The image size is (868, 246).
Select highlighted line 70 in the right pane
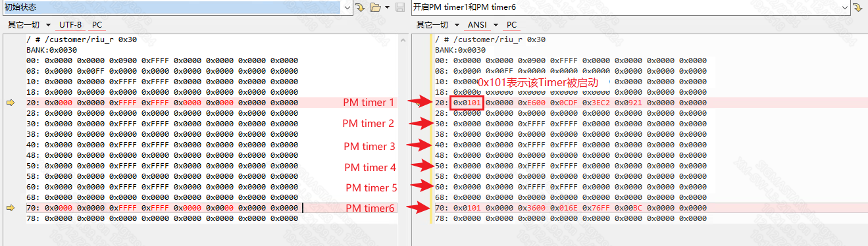pyautogui.click(x=651, y=208)
